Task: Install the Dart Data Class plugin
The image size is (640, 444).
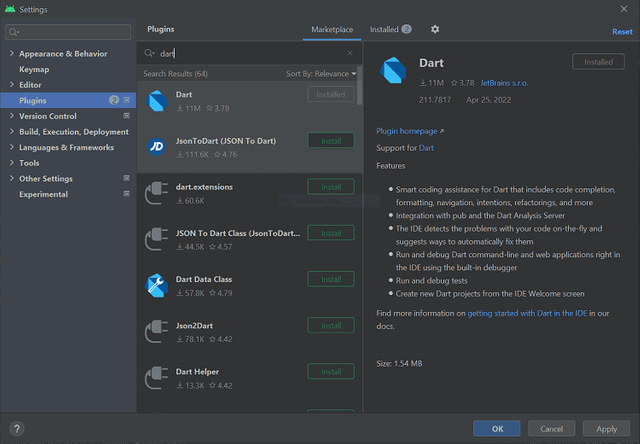Action: [331, 279]
